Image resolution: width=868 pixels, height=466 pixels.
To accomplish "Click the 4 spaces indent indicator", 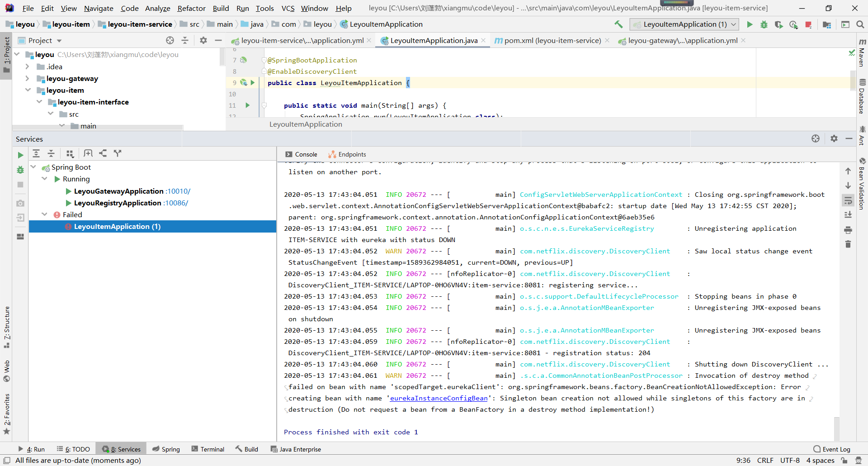I will tap(820, 460).
